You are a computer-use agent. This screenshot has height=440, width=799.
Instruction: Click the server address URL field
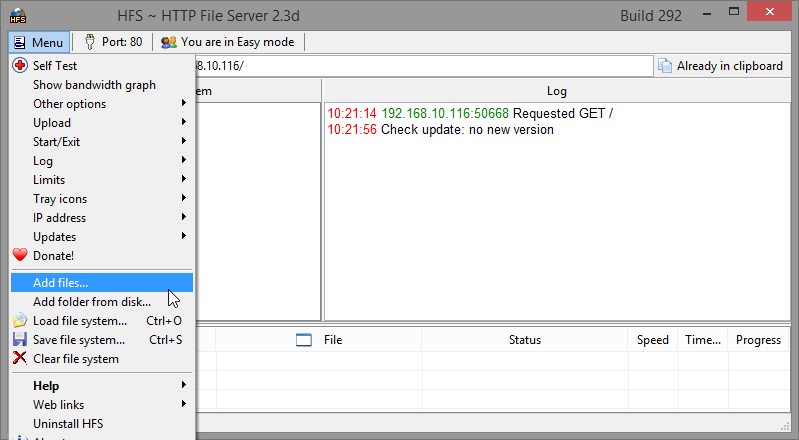pyautogui.click(x=423, y=66)
